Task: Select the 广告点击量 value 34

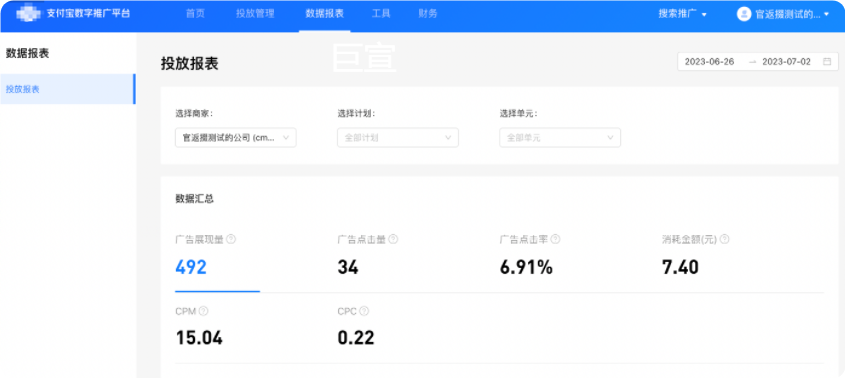Action: click(348, 267)
